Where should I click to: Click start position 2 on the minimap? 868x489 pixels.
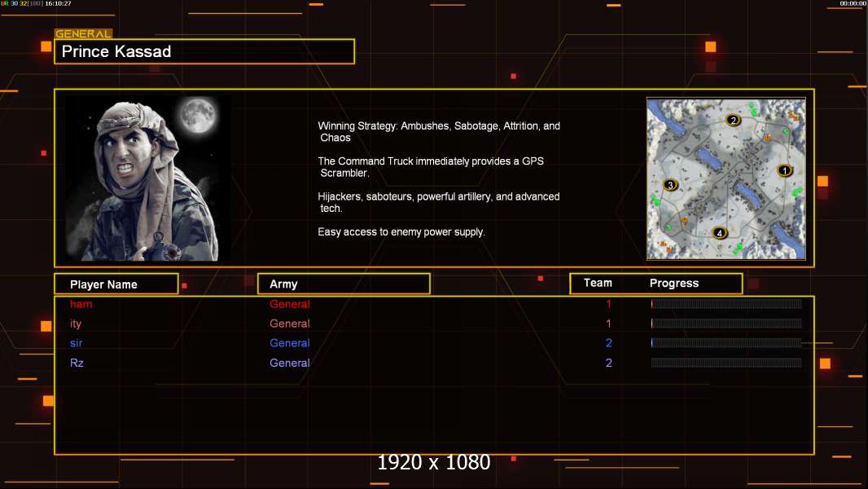pos(733,120)
